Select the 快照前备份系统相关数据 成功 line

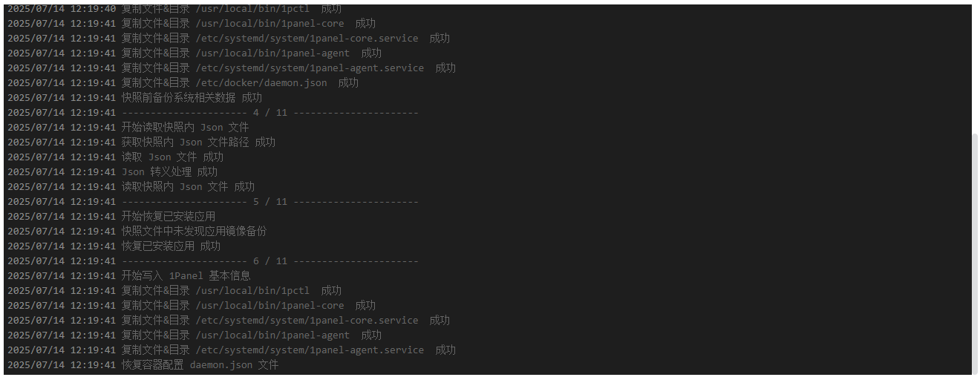click(x=134, y=98)
